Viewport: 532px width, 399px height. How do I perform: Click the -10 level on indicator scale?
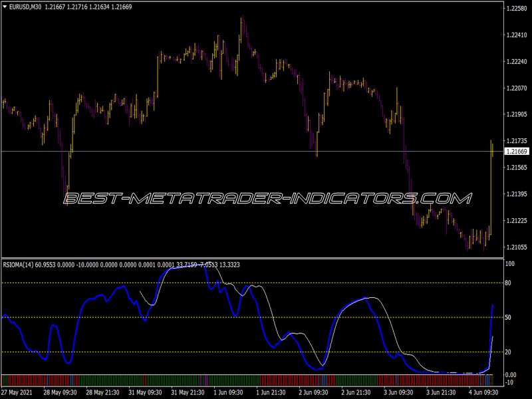point(509,382)
